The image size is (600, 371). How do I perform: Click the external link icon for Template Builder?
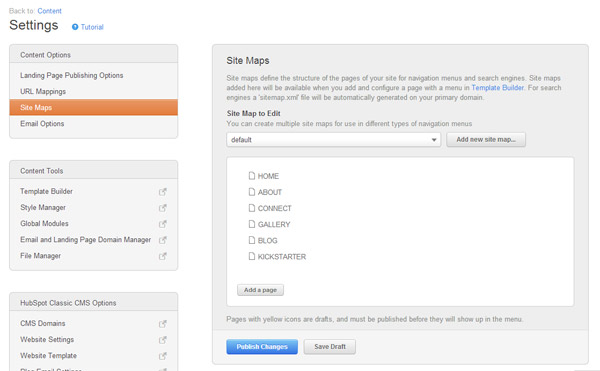tap(163, 192)
